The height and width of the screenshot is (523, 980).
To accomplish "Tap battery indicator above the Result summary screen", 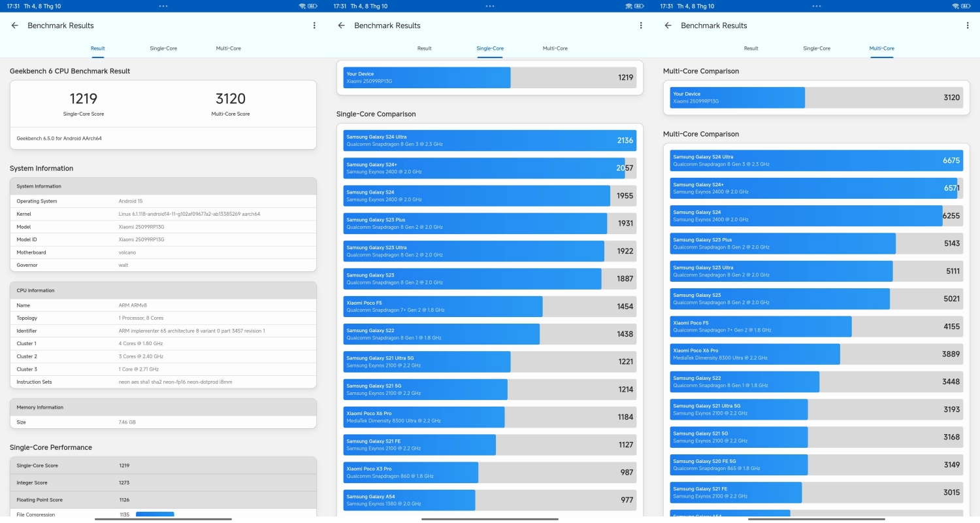I will pyautogui.click(x=313, y=6).
